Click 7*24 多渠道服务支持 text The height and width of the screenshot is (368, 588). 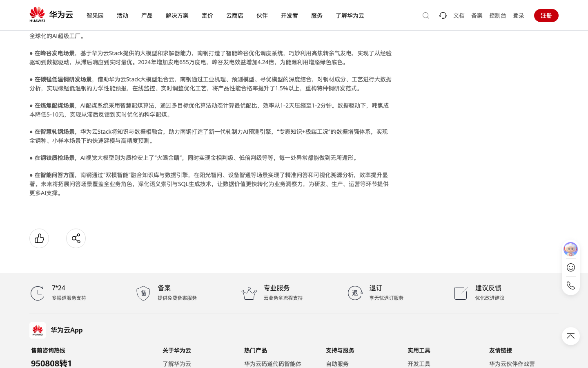coord(69,298)
